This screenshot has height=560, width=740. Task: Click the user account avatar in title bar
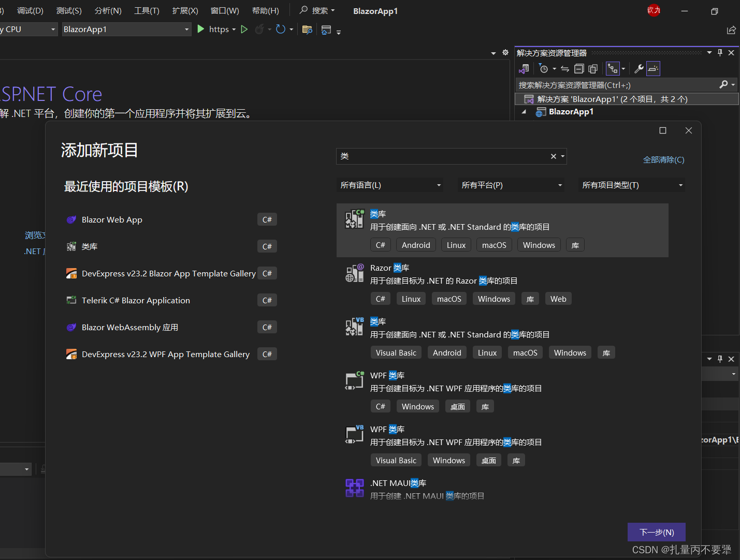(x=654, y=10)
